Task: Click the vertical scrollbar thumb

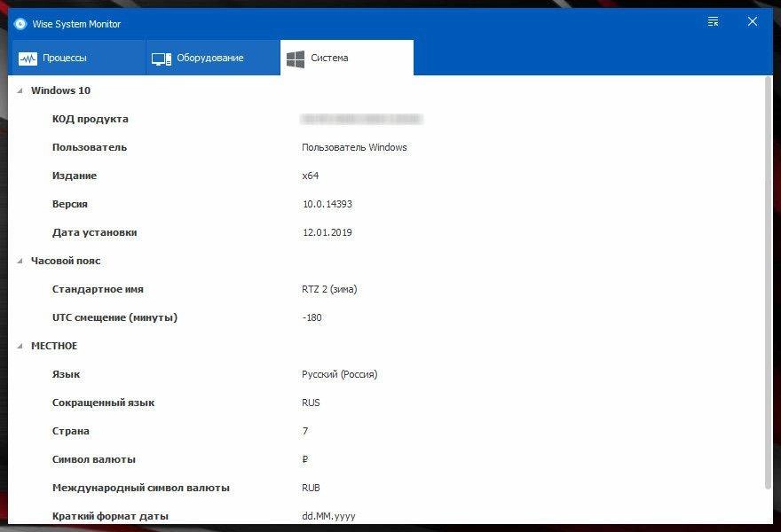Action: click(x=769, y=283)
